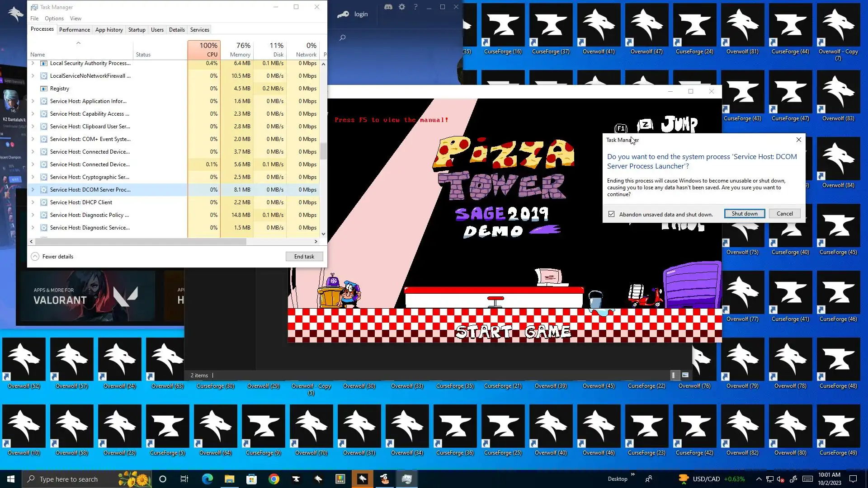This screenshot has height=488, width=868.
Task: Click the Shut down button
Action: tap(744, 214)
